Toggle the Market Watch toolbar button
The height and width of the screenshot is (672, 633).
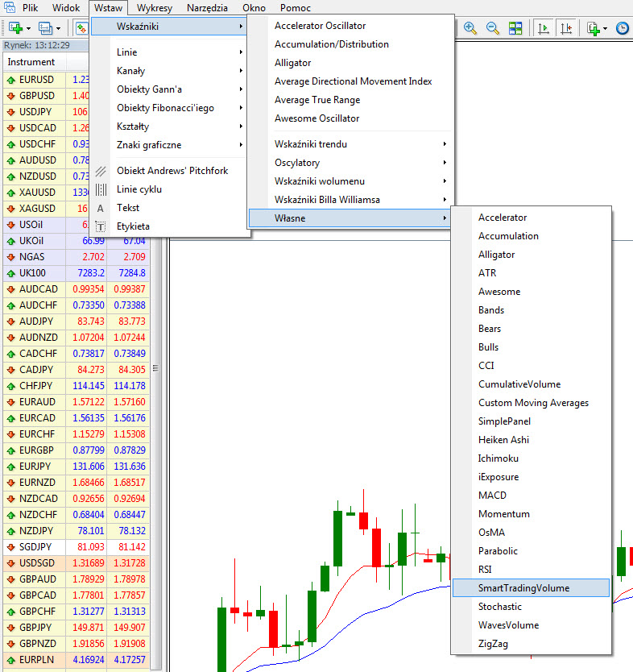pos(81,28)
